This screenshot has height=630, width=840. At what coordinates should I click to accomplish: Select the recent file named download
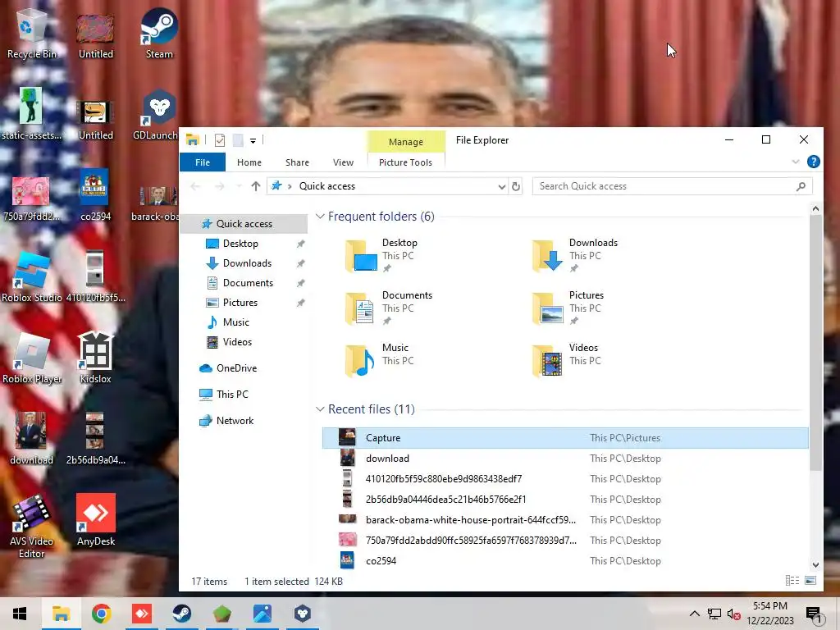click(565, 459)
